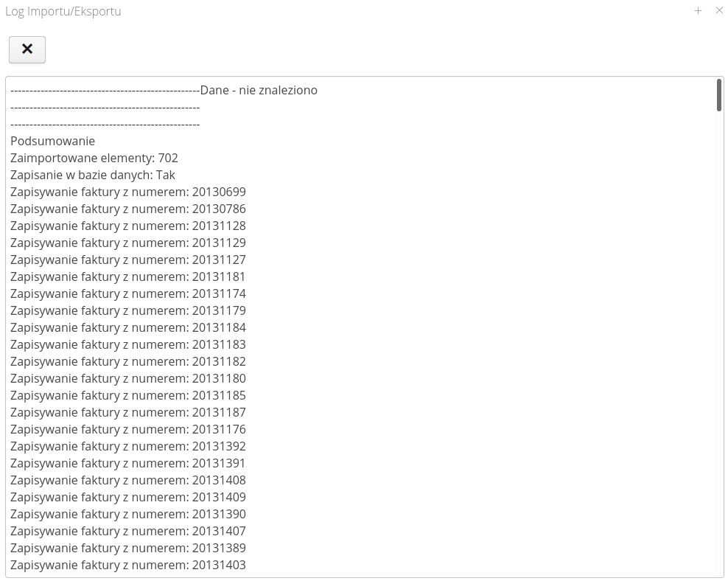Click the Log Importu/Eksportu title bar text
Viewport: 728px width, 581px height.
tap(63, 11)
